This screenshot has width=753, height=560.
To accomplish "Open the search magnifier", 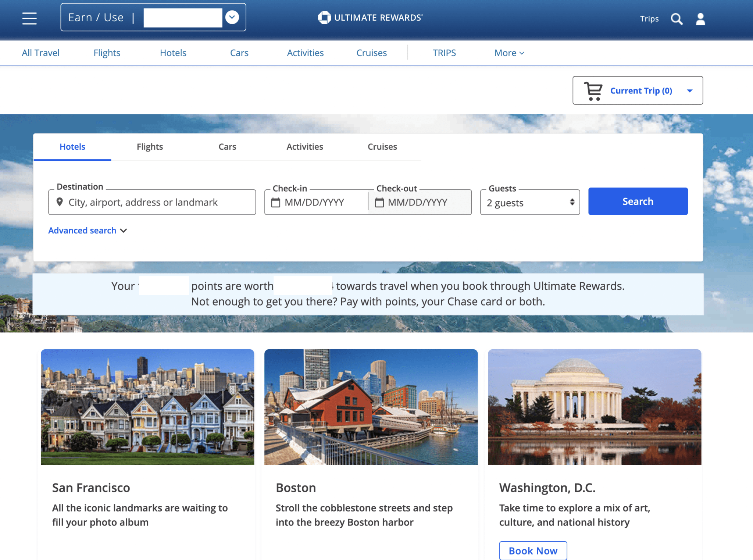I will (677, 19).
